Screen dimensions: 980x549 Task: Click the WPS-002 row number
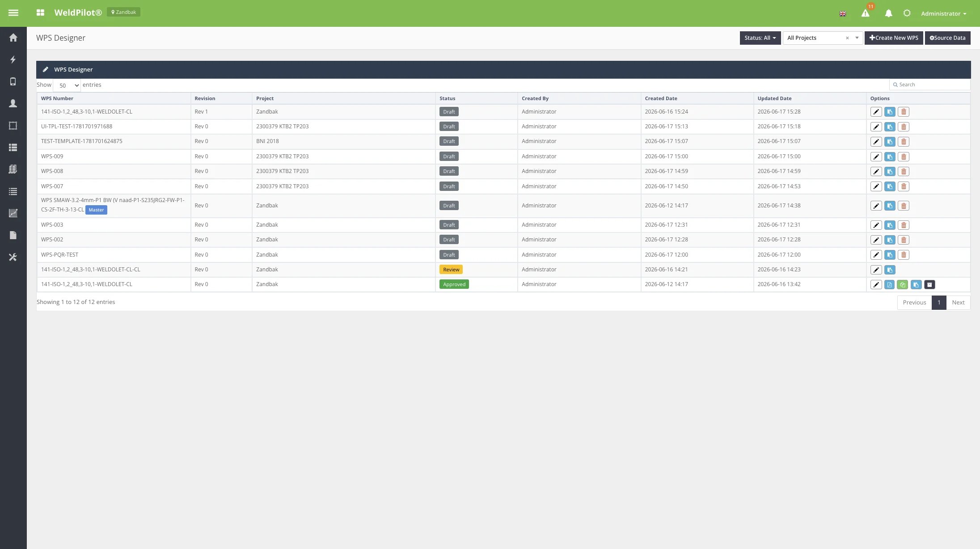click(x=52, y=240)
